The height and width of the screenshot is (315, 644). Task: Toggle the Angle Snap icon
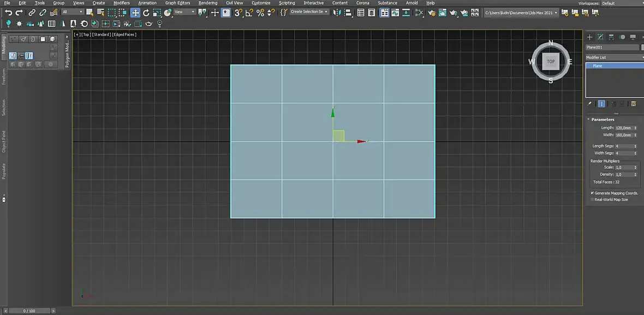pos(249,12)
